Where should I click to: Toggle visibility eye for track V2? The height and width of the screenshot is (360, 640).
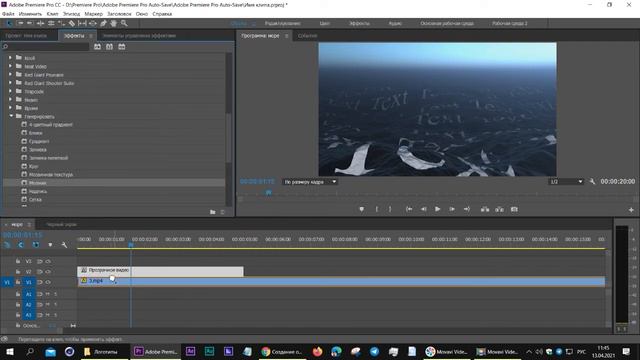tap(48, 271)
